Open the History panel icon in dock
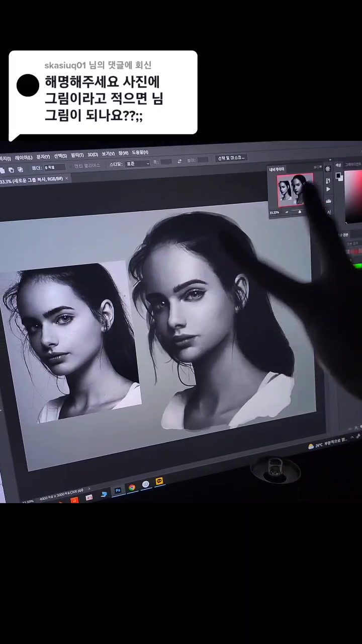This screenshot has width=362, height=644. click(x=328, y=180)
